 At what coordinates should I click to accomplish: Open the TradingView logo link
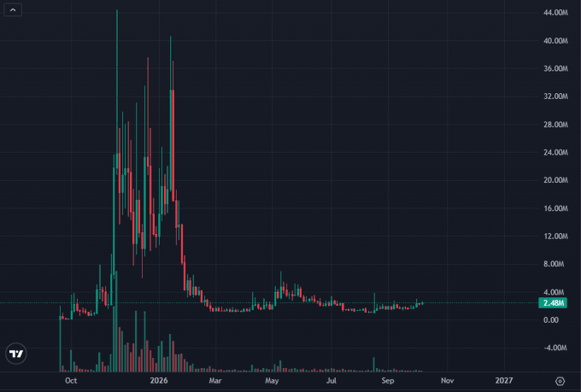pyautogui.click(x=16, y=354)
